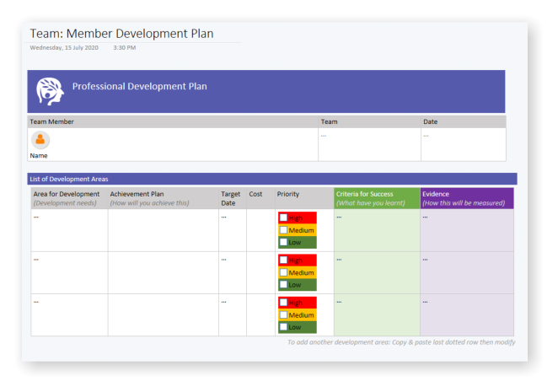
Task: Click the head with leaves logo icon
Action: click(x=50, y=91)
